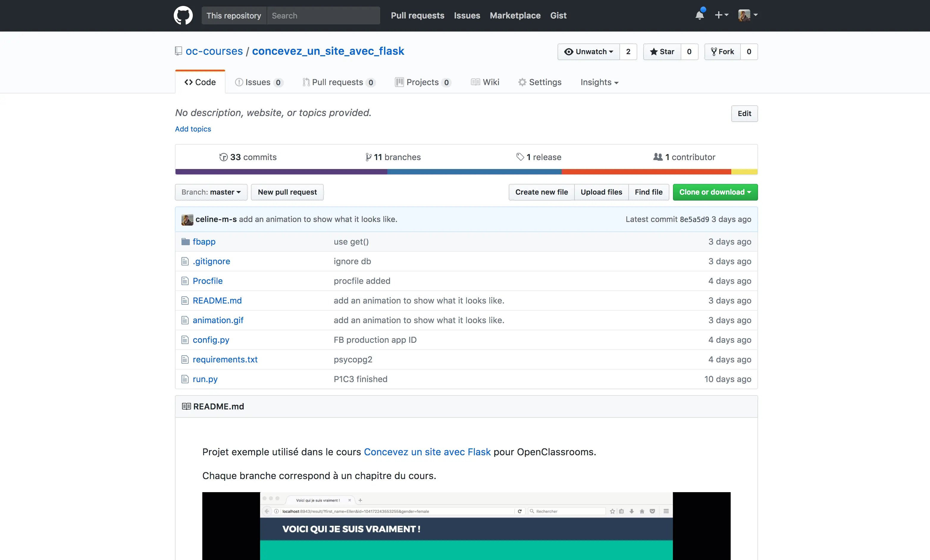The width and height of the screenshot is (930, 560).
Task: Open commit message 'P1C3 finished'
Action: pos(360,379)
